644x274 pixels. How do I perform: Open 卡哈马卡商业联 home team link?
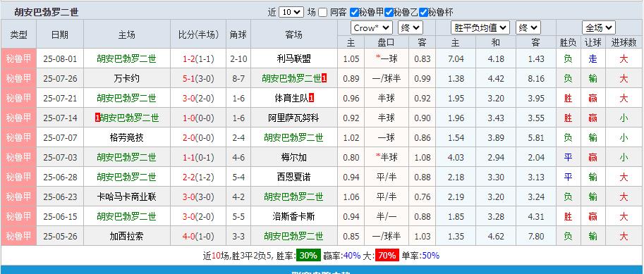click(x=126, y=197)
